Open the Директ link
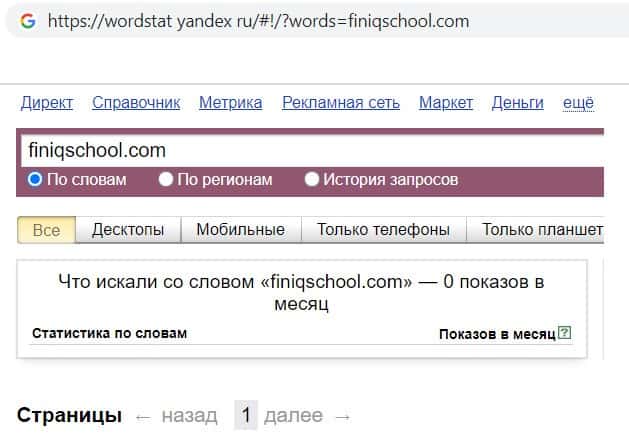Viewport: 629px width, 434px height. 47,103
